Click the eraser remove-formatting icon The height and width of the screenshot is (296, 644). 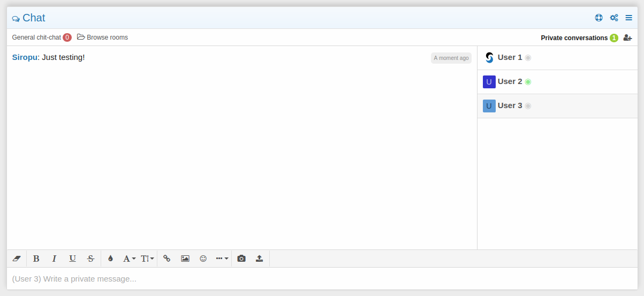16,259
